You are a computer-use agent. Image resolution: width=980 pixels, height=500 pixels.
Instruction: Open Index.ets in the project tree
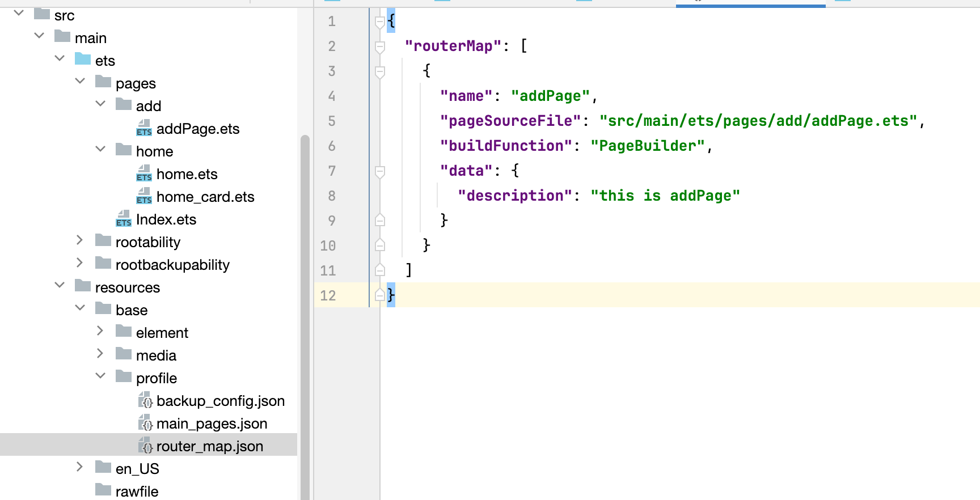point(166,219)
